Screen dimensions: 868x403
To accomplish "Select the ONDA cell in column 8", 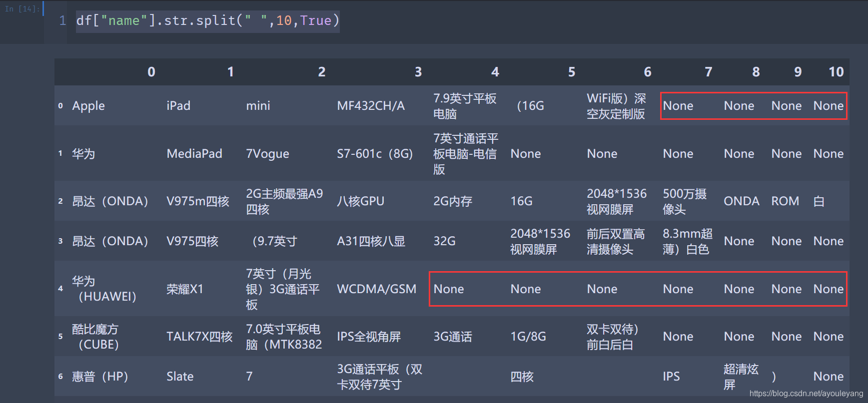I will point(742,201).
